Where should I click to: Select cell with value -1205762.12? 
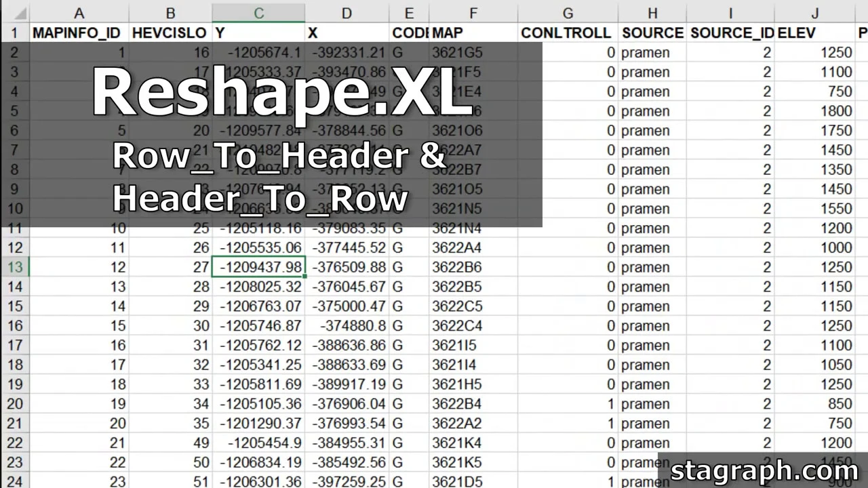(x=258, y=345)
